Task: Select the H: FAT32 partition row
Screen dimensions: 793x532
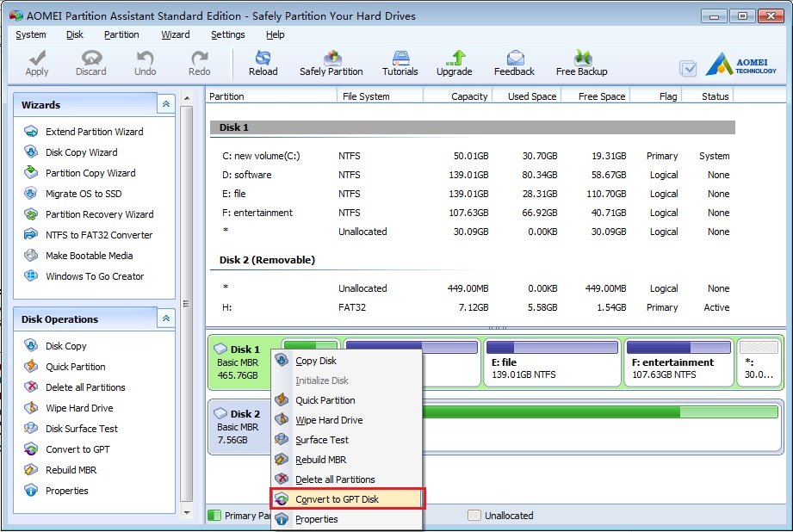Action: [x=473, y=307]
